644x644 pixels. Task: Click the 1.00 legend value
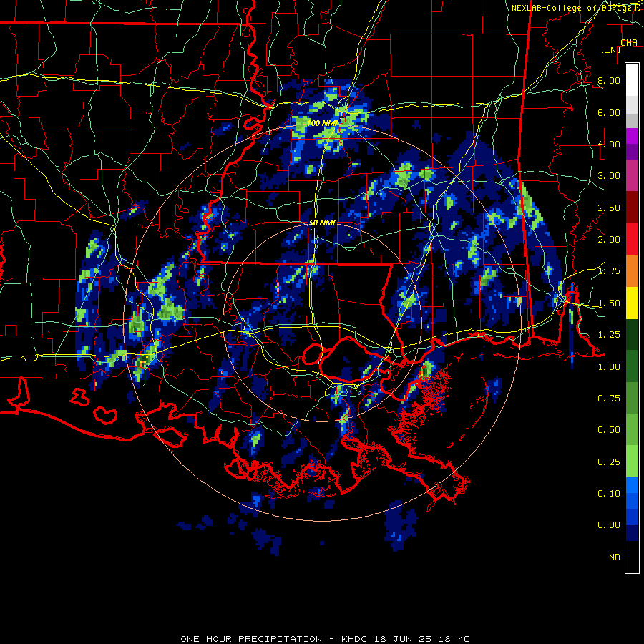(609, 367)
